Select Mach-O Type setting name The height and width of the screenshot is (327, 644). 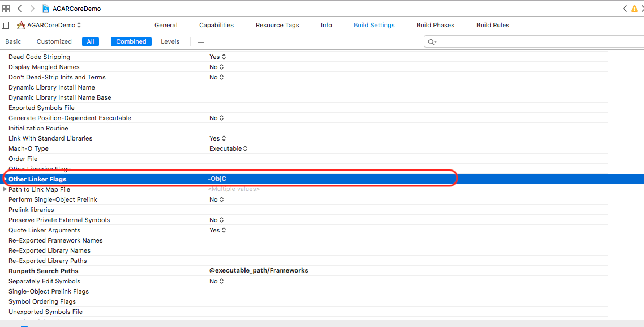(28, 149)
